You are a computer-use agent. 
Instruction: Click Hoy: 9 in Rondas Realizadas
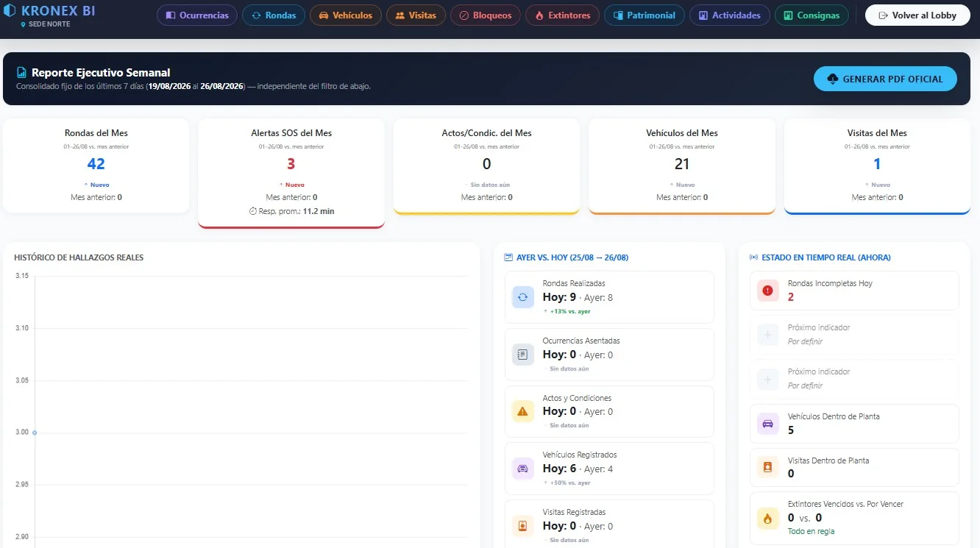(x=559, y=297)
